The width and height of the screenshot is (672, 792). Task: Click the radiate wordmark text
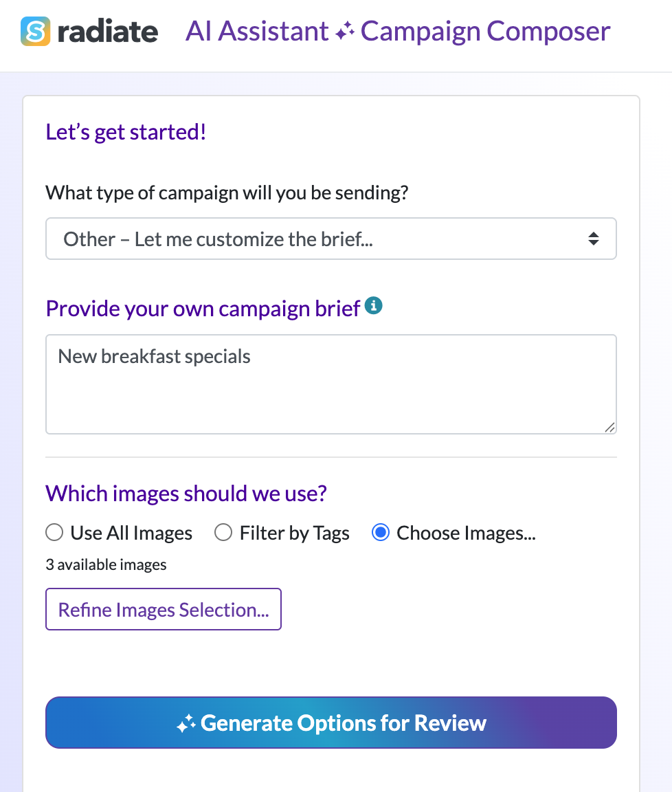(x=108, y=32)
